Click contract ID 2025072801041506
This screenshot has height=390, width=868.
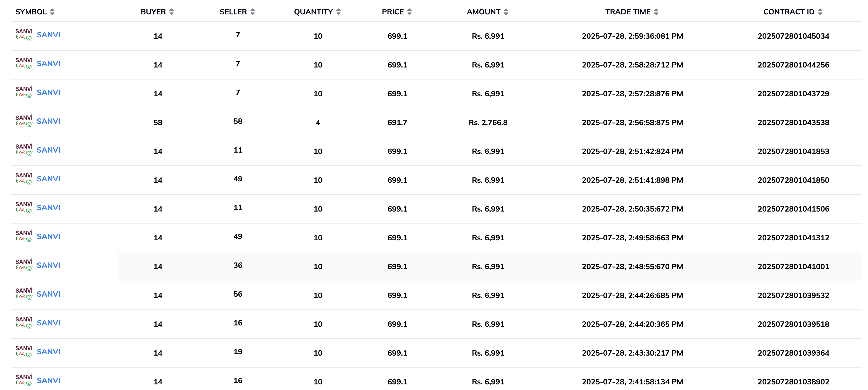(x=794, y=209)
